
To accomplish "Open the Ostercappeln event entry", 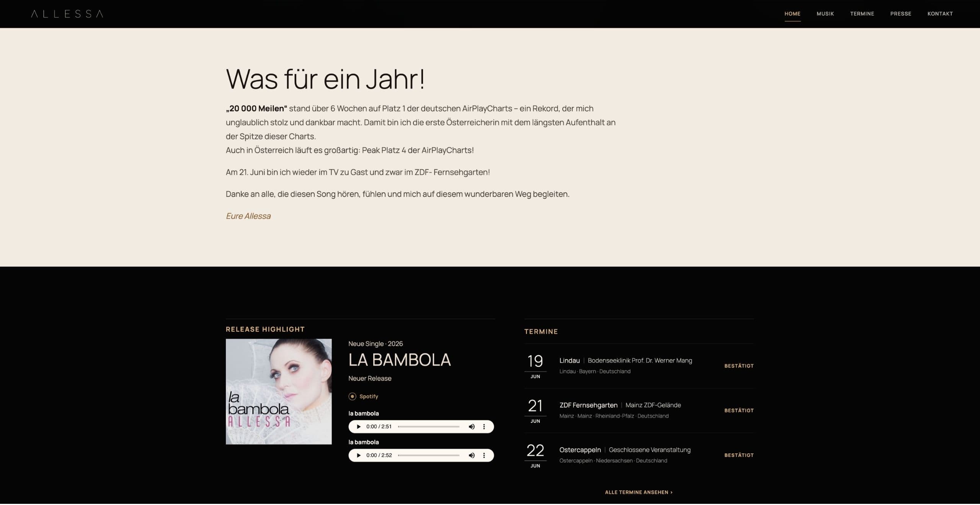I will [x=639, y=455].
